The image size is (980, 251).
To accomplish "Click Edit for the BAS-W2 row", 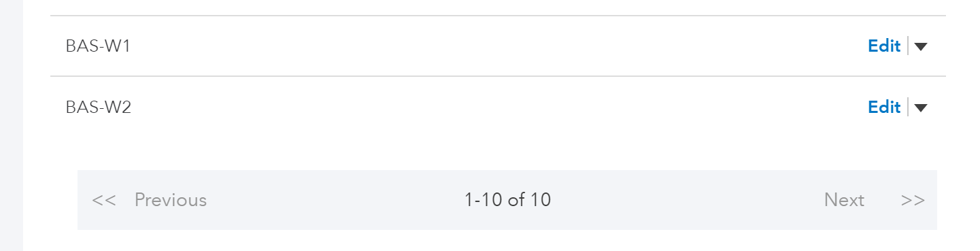I will 884,107.
